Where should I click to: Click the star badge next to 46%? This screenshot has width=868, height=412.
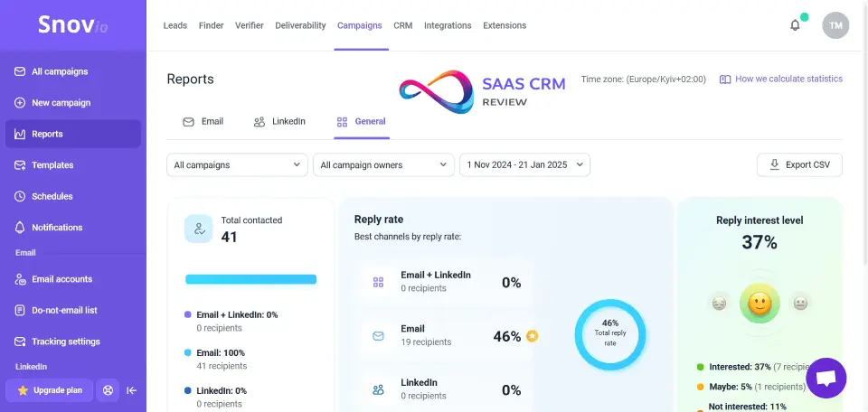click(533, 336)
